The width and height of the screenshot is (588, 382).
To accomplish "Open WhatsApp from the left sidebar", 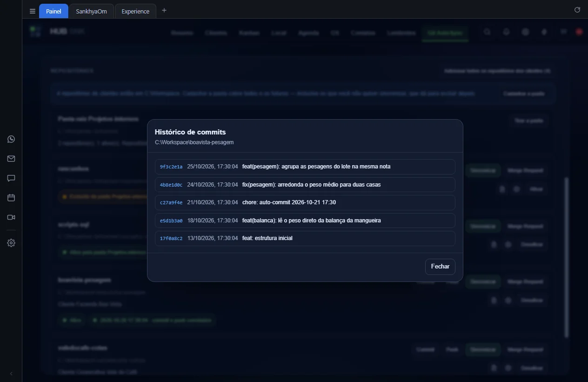I will 11,139.
